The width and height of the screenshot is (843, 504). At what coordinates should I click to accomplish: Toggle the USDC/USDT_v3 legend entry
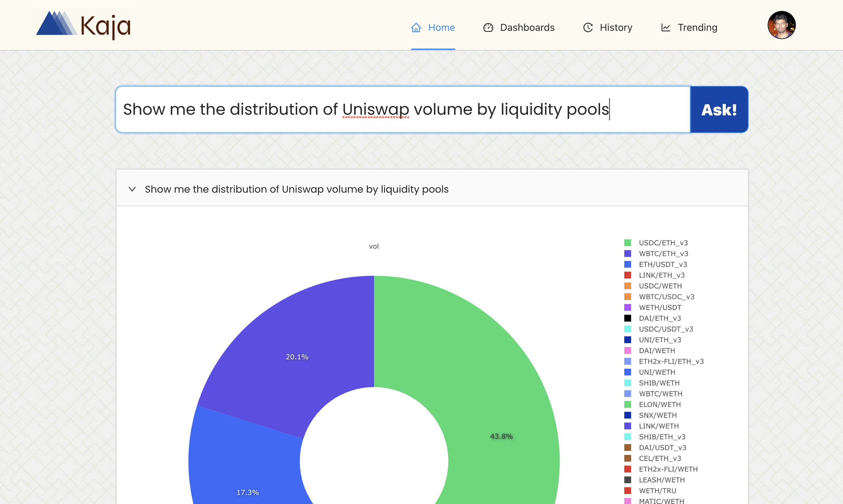click(x=658, y=329)
